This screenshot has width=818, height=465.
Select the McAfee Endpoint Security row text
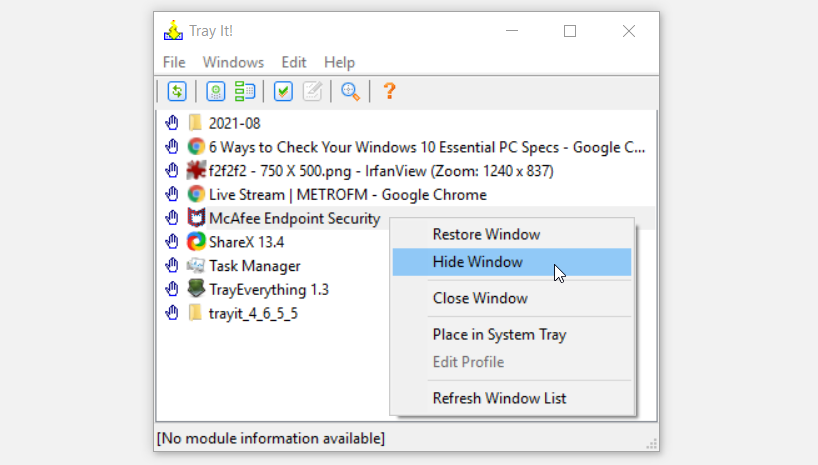pyautogui.click(x=294, y=218)
